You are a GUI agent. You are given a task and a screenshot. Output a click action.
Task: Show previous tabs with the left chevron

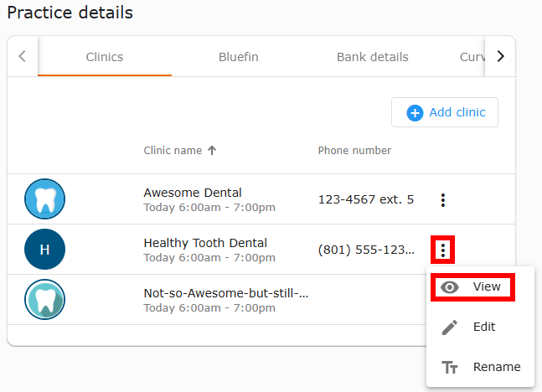pyautogui.click(x=23, y=56)
